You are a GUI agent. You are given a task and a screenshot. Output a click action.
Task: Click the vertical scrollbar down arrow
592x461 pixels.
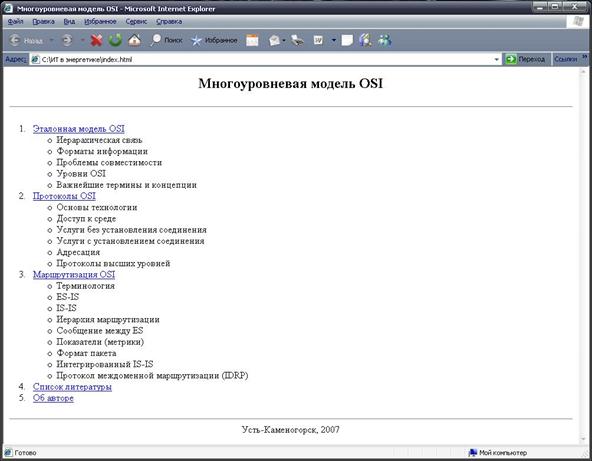coord(583,439)
